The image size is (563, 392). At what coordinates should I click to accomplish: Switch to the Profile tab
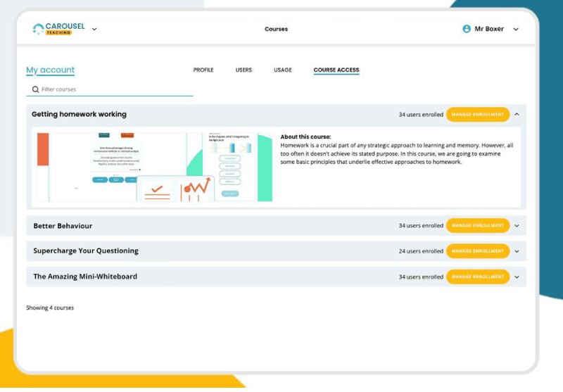coord(203,70)
